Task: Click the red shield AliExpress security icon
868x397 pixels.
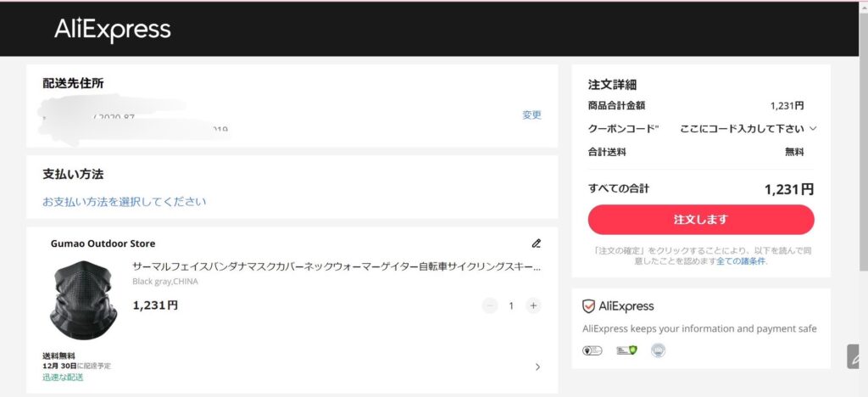Action: coord(588,306)
